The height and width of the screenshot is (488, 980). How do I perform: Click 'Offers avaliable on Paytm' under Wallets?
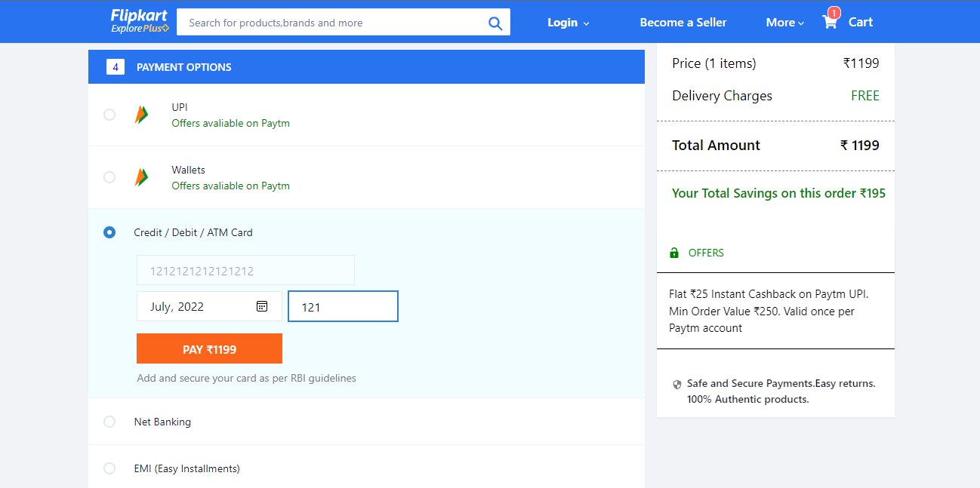pos(230,186)
